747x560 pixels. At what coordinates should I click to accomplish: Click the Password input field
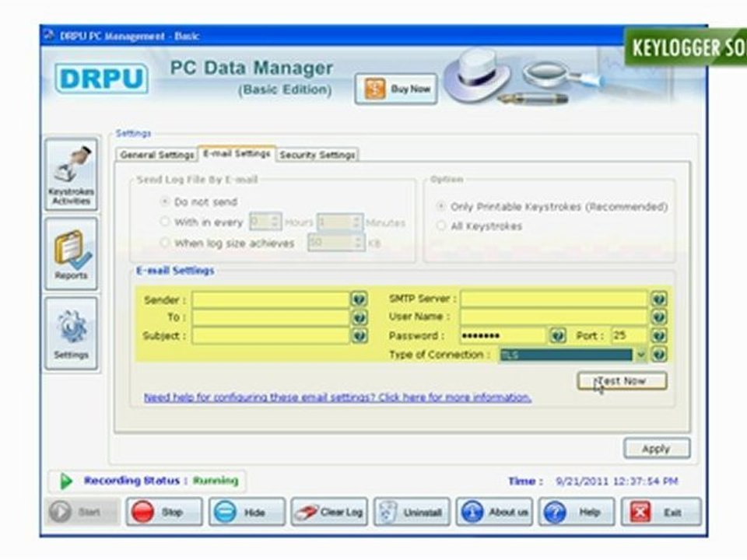click(x=503, y=336)
